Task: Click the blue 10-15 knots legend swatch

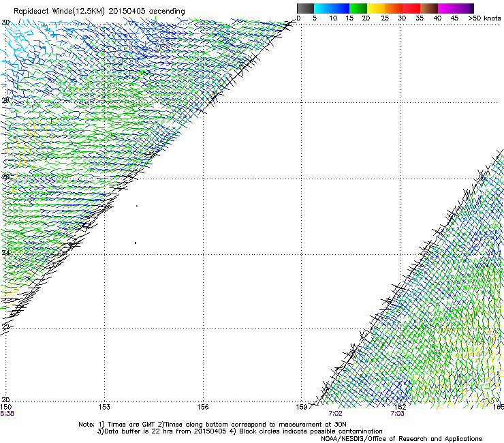Action: [x=341, y=8]
